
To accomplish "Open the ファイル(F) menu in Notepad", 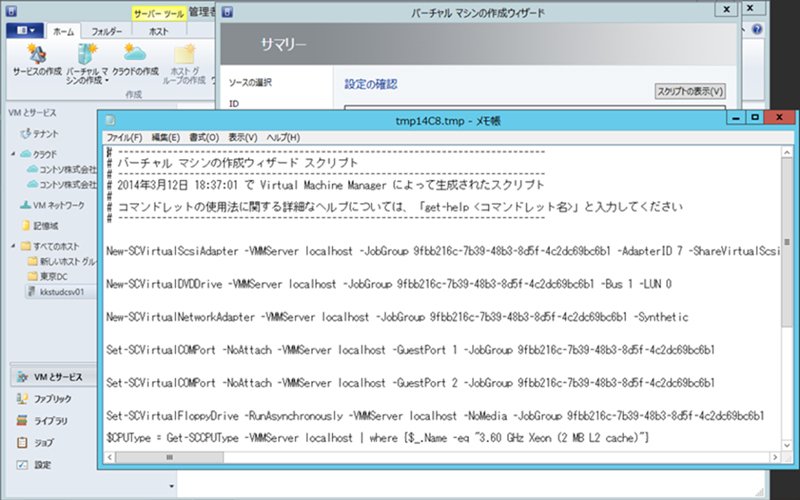I will [x=124, y=137].
